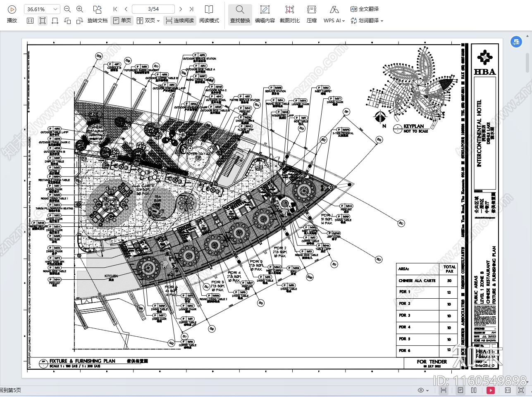The height and width of the screenshot is (397, 532).
Task: Toggle continuous reading icon in status bar
Action: coord(444,390)
